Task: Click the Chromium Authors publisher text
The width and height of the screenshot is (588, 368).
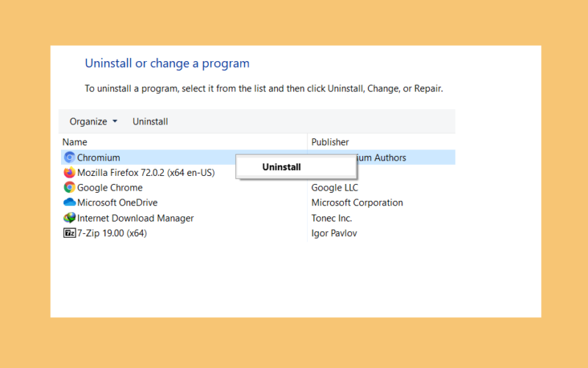Action: click(x=381, y=158)
